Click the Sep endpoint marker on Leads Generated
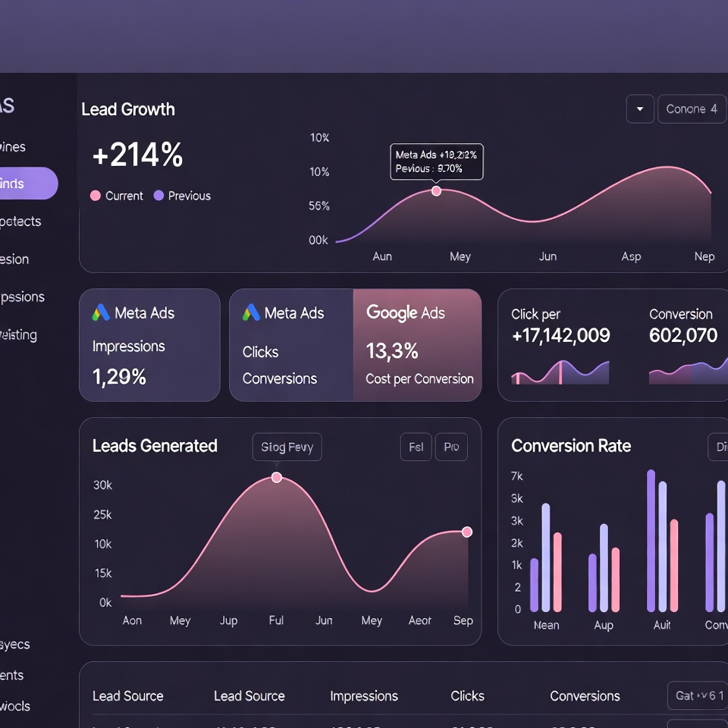 point(466,532)
